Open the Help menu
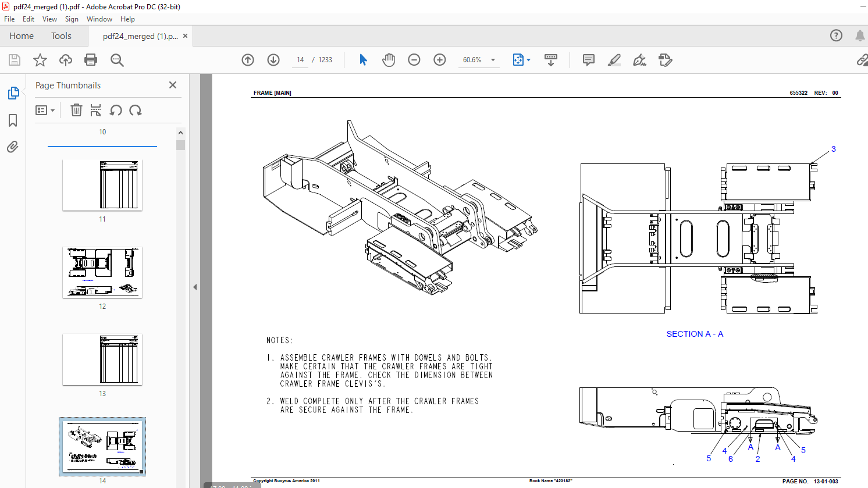The image size is (868, 488). pos(127,19)
